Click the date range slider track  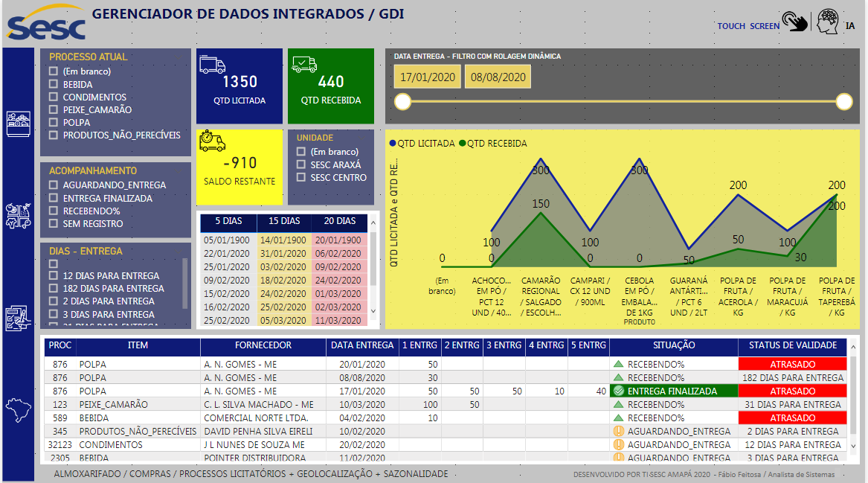pos(623,101)
